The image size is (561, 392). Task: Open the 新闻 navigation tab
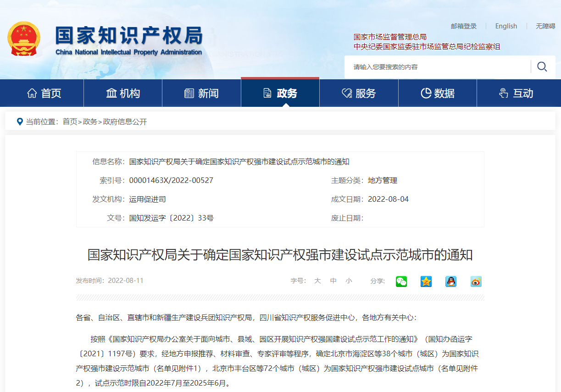(x=202, y=94)
